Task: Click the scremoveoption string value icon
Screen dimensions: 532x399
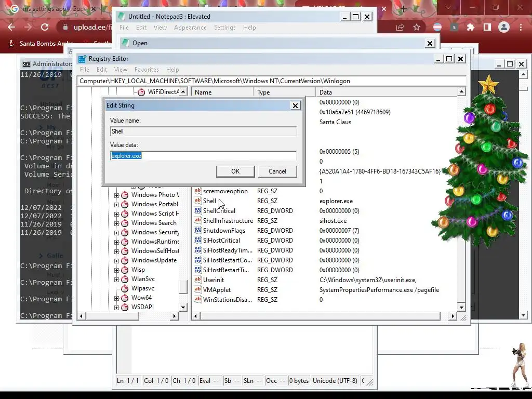Action: coord(198,191)
